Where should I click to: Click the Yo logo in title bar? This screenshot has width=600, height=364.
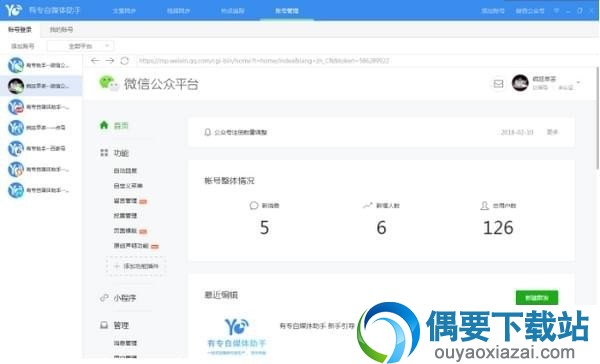13,10
